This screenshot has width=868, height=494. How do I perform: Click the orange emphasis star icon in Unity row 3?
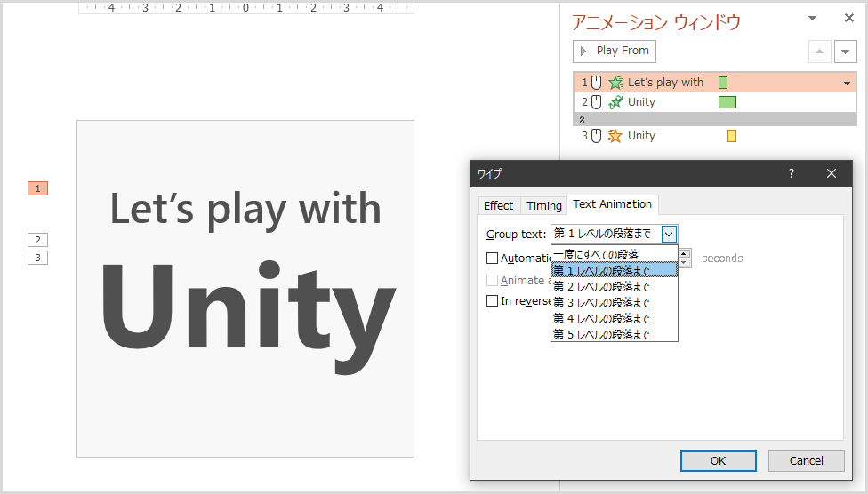coord(615,136)
